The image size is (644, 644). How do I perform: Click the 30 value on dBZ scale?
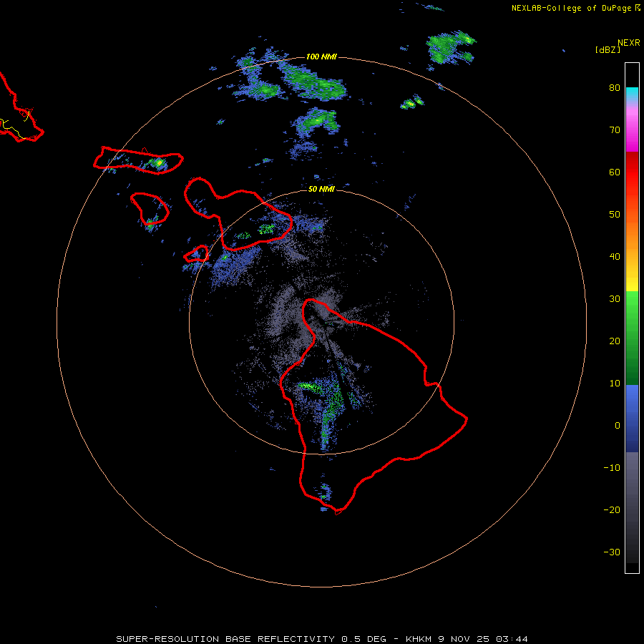pyautogui.click(x=615, y=299)
